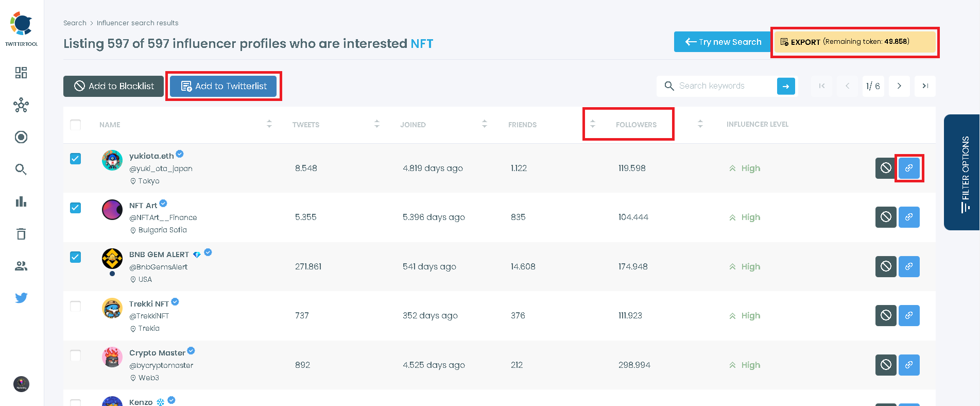
Task: Check the Crypto Master row checkbox
Action: pyautogui.click(x=76, y=356)
